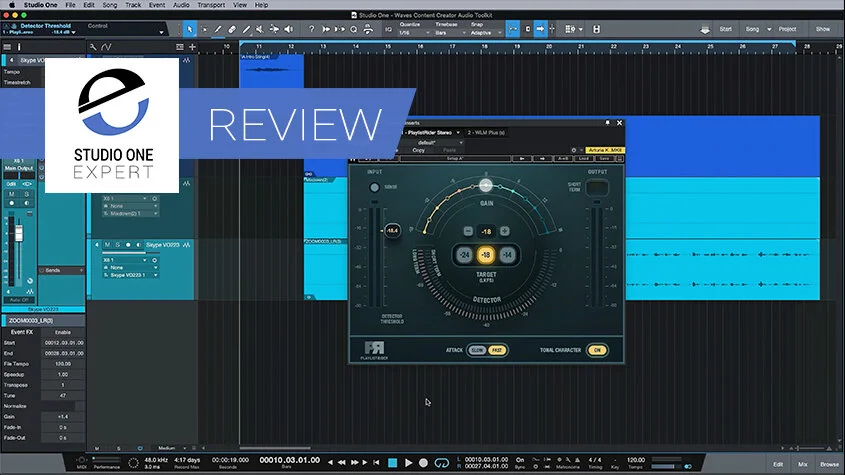This screenshot has height=475, width=845.
Task: Toggle autoscroll arrow button in toolbar
Action: pyautogui.click(x=540, y=29)
